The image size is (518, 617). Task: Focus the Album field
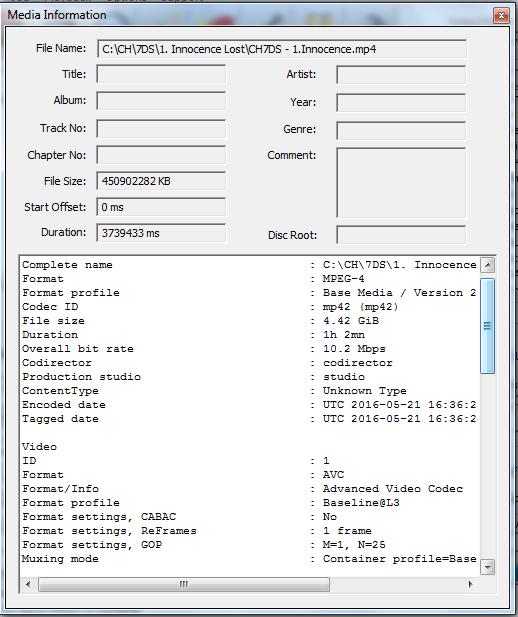(161, 101)
